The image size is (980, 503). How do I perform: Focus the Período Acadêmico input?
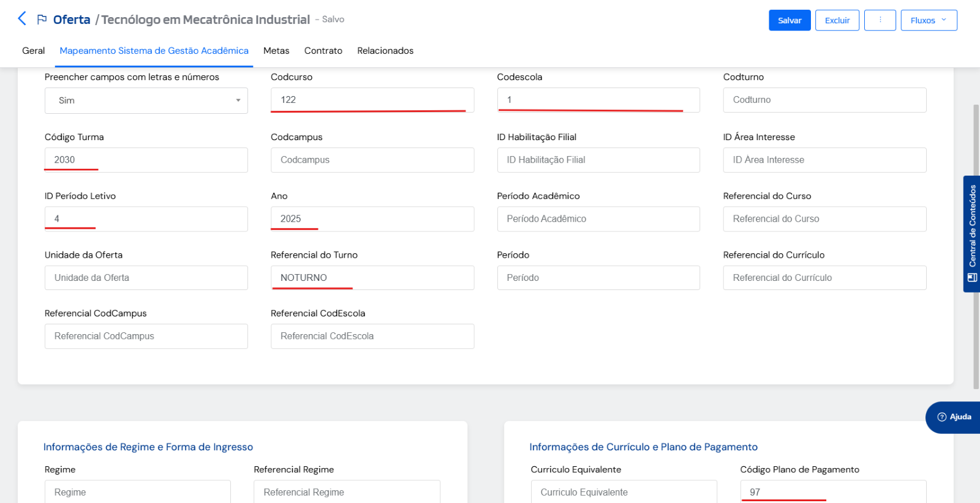pyautogui.click(x=598, y=218)
